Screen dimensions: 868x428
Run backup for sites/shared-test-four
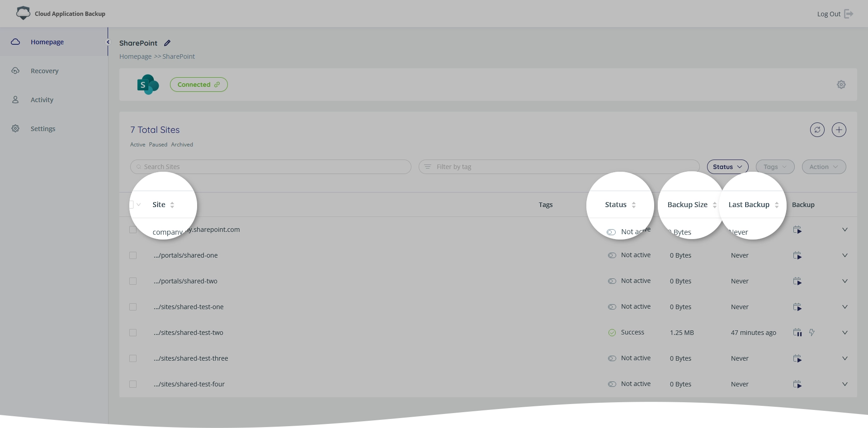[x=797, y=385]
